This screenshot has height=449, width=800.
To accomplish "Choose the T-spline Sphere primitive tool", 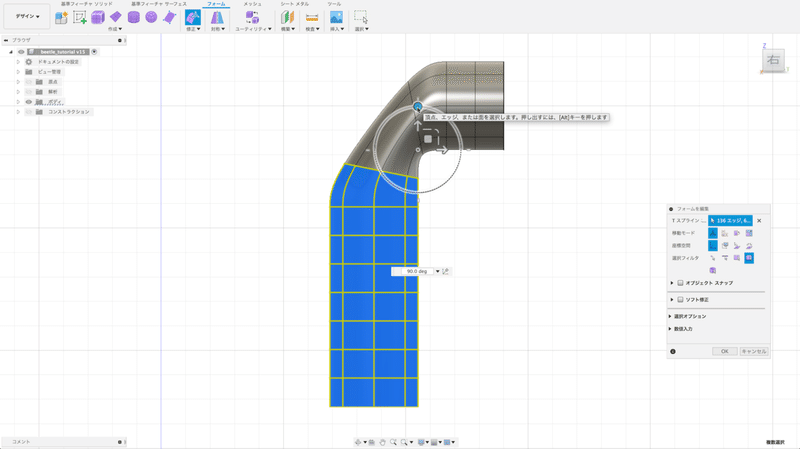I will click(151, 17).
